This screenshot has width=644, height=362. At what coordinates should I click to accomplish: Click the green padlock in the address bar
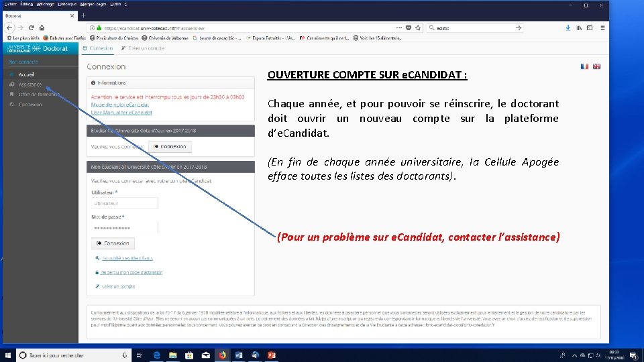tap(99, 28)
